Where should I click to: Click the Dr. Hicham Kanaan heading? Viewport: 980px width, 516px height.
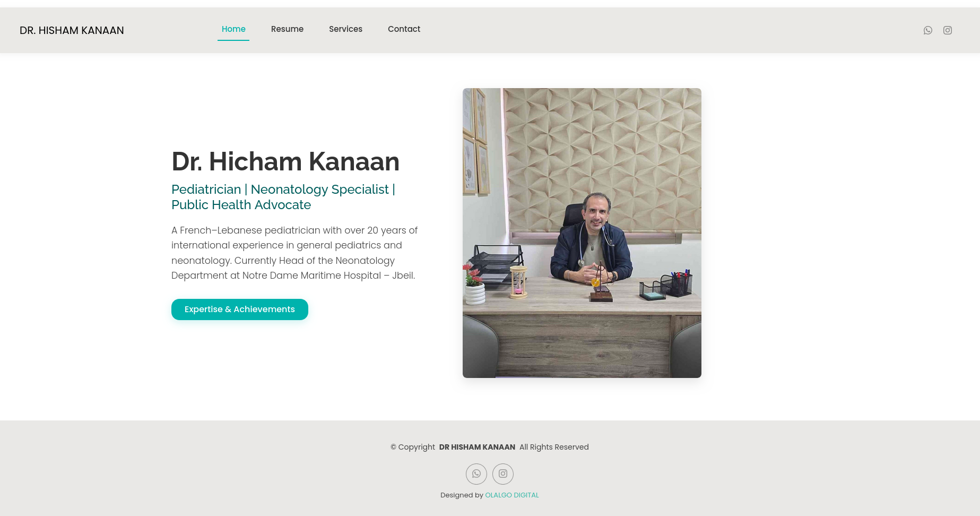pyautogui.click(x=285, y=161)
